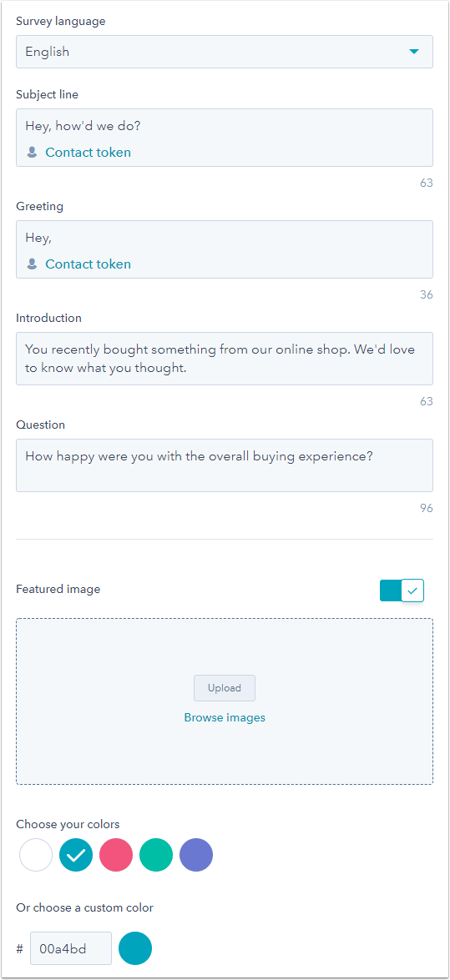Open the custom color preview circle

[135, 948]
